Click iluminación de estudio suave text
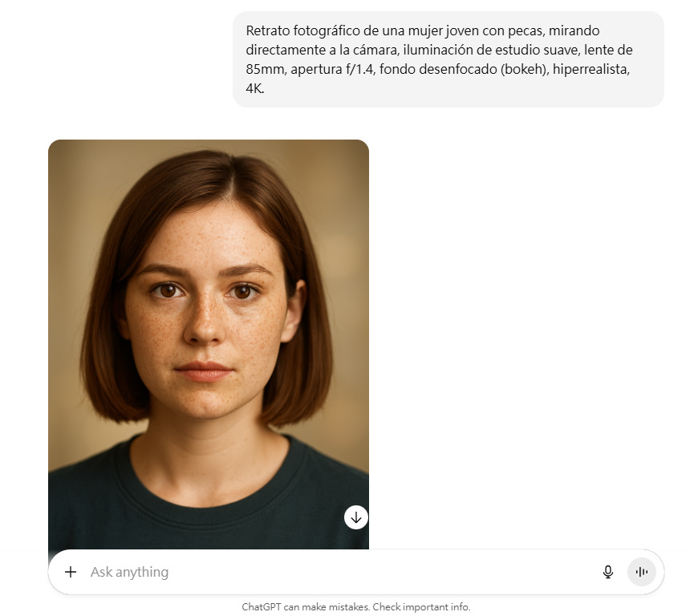The image size is (698, 616). click(x=492, y=50)
